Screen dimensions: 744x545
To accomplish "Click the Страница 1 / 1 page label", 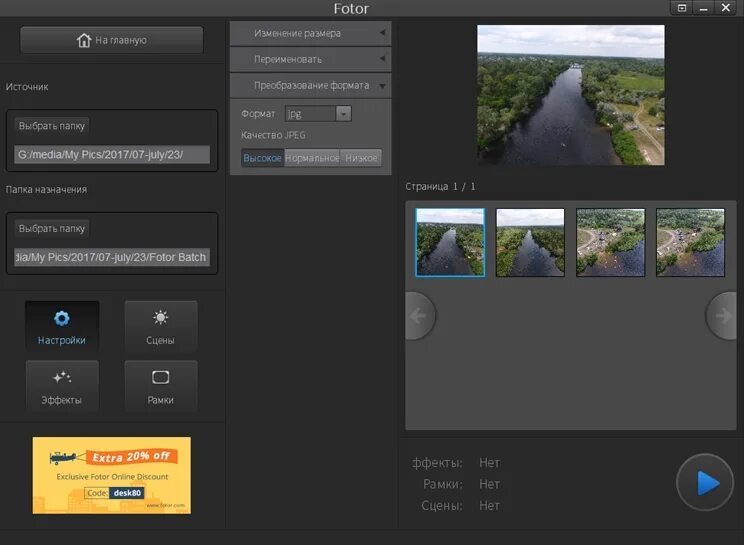I will 440,186.
